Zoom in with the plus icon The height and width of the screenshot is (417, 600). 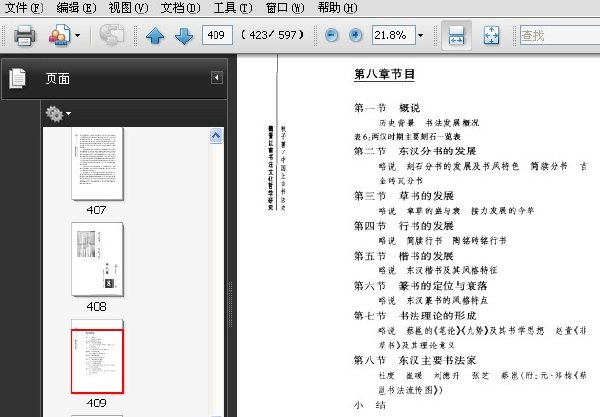(x=356, y=36)
